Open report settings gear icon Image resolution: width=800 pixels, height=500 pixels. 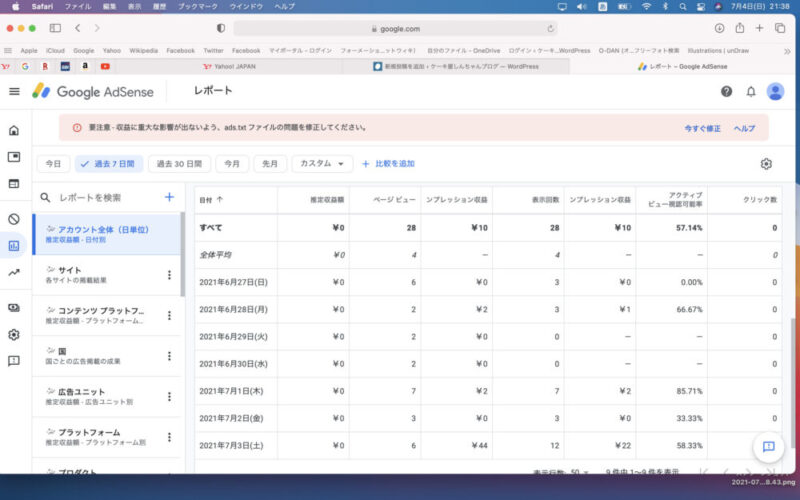coord(766,164)
